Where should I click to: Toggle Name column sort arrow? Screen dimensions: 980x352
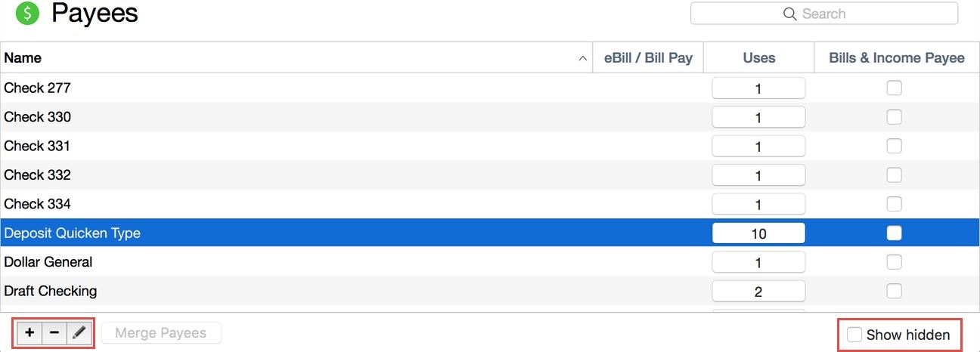point(582,58)
